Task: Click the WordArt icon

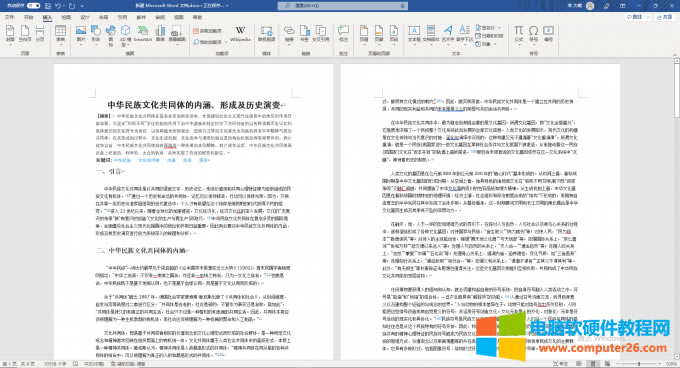Action: click(x=448, y=34)
